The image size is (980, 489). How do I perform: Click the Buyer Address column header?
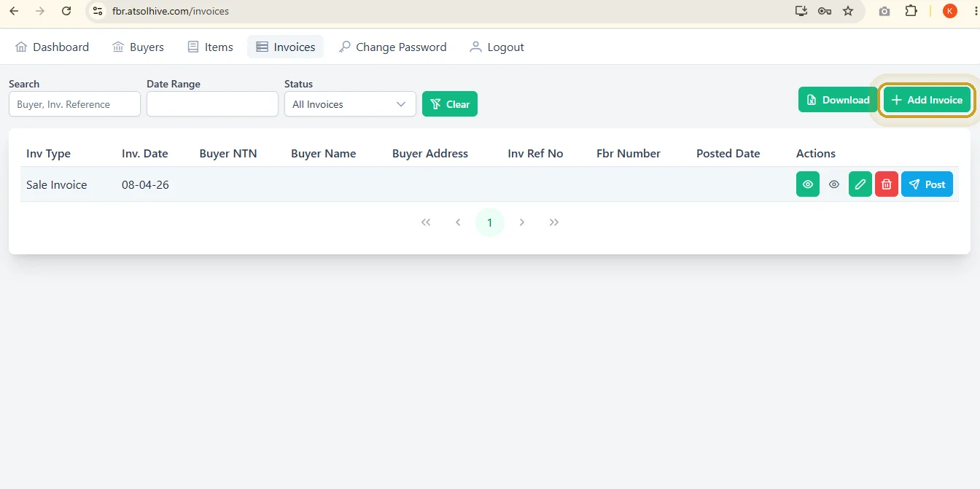coord(430,154)
